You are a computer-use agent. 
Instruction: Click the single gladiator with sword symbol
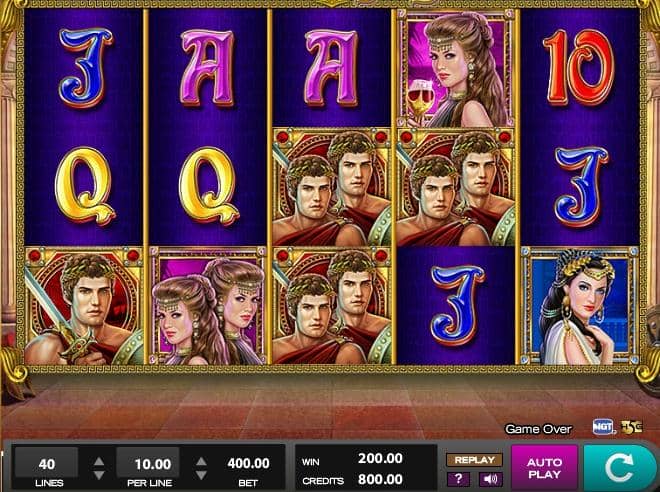pyautogui.click(x=84, y=306)
